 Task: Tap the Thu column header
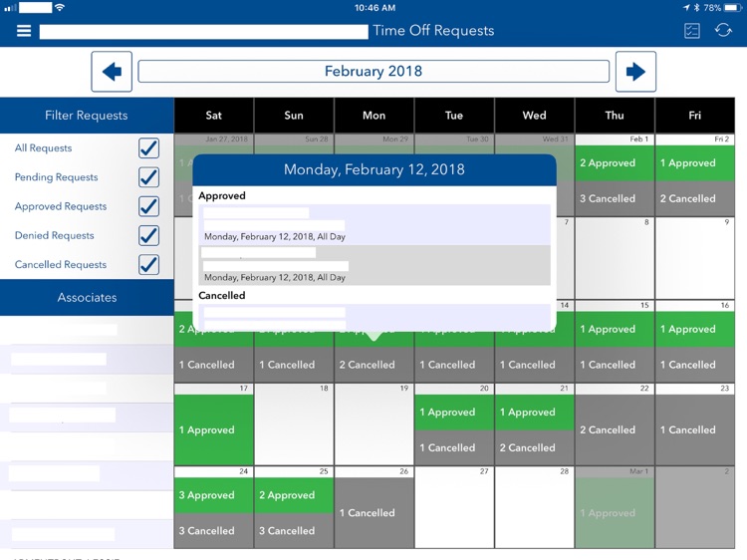(x=615, y=116)
